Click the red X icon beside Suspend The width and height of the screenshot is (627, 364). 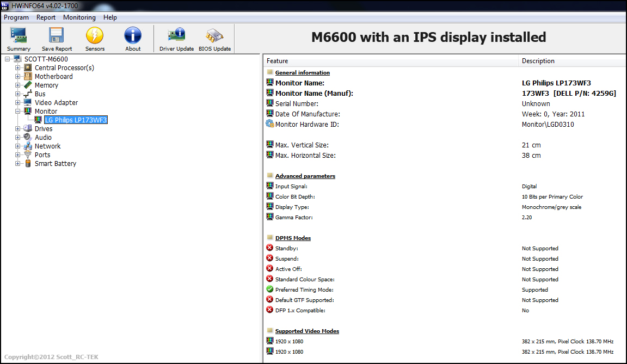pyautogui.click(x=270, y=258)
